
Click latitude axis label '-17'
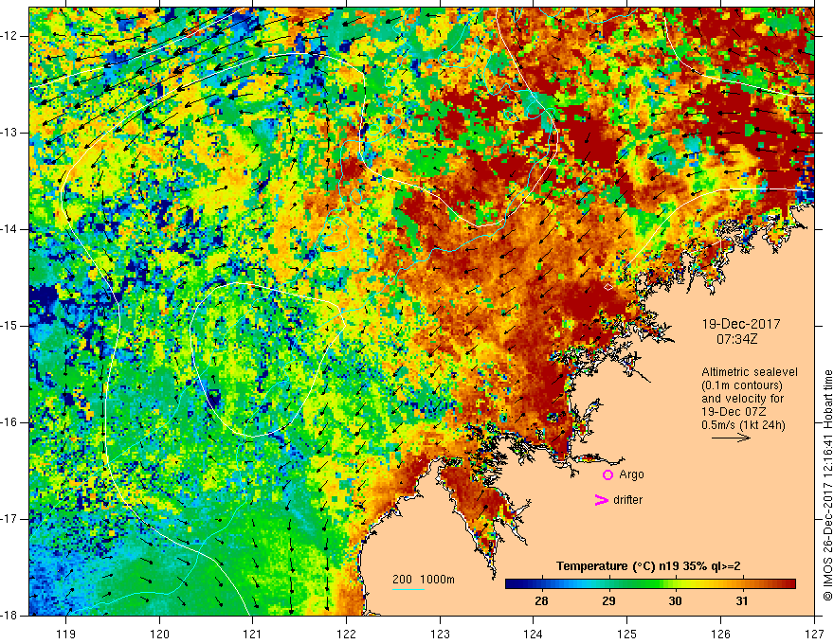[x=9, y=519]
